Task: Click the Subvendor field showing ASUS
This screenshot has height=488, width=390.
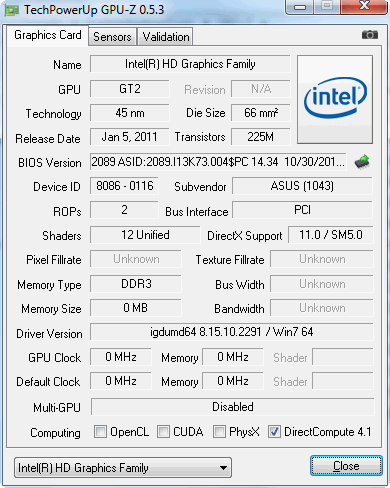Action: (302, 186)
